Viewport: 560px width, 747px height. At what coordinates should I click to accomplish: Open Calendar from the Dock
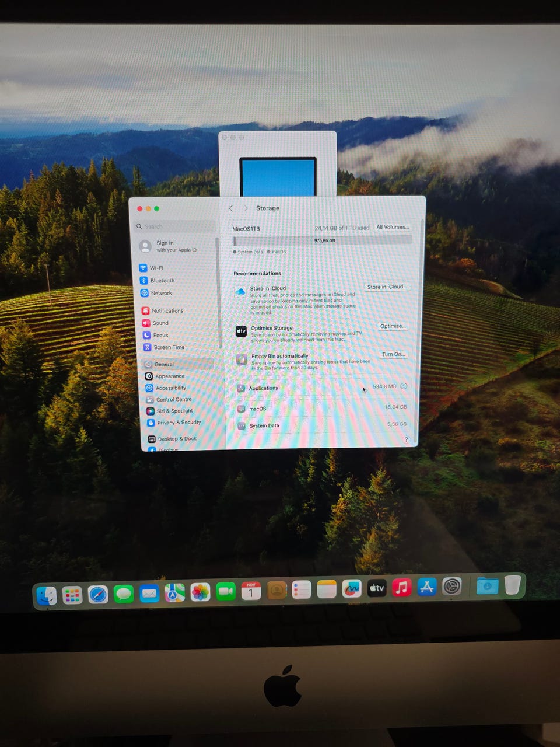(251, 592)
